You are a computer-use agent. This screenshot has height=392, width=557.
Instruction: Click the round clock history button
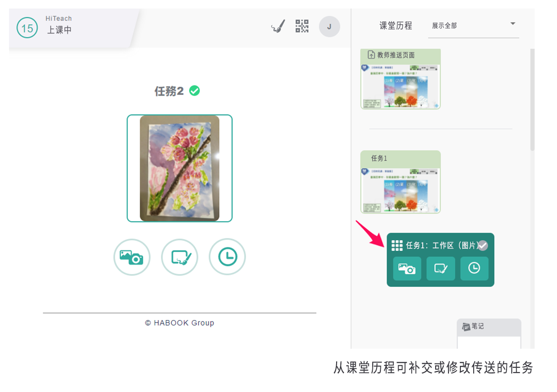coord(227,257)
